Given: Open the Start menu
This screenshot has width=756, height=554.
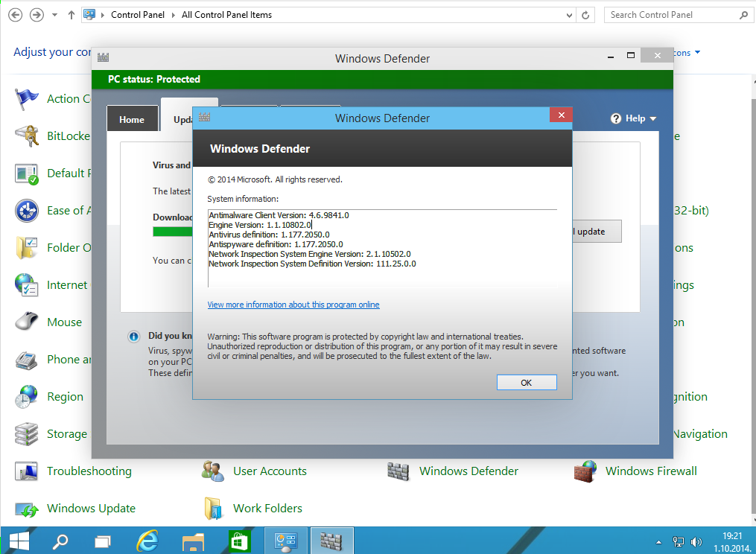Looking at the screenshot, I should tap(19, 541).
